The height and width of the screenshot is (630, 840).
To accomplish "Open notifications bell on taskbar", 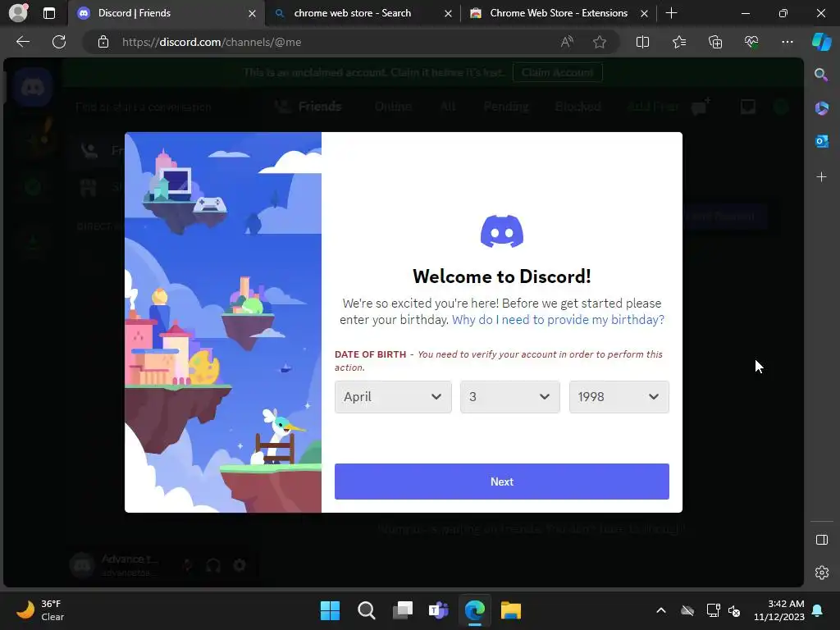I will [x=818, y=610].
